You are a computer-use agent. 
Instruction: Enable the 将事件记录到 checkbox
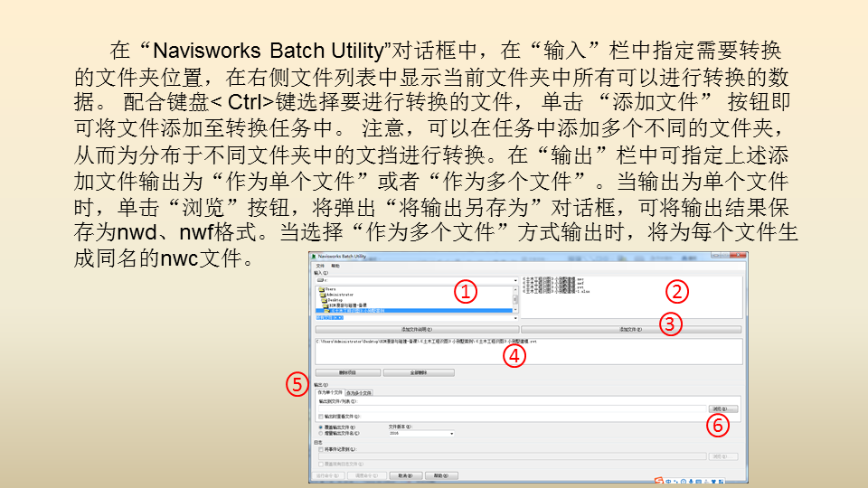(x=320, y=449)
